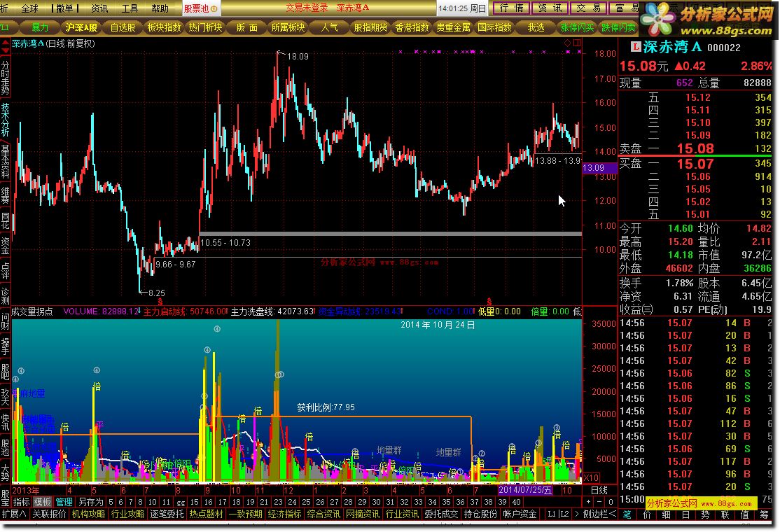Click the square window icon at chart top-right

coord(577,43)
